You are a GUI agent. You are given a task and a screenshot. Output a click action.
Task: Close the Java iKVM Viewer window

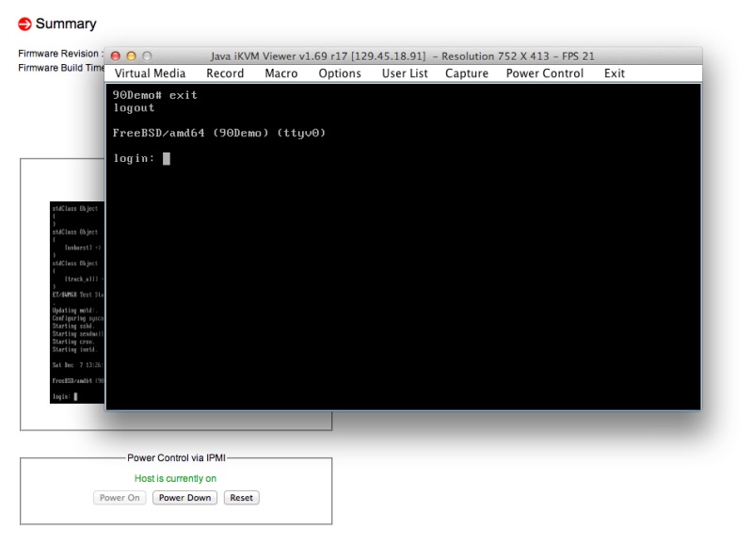pyautogui.click(x=115, y=56)
